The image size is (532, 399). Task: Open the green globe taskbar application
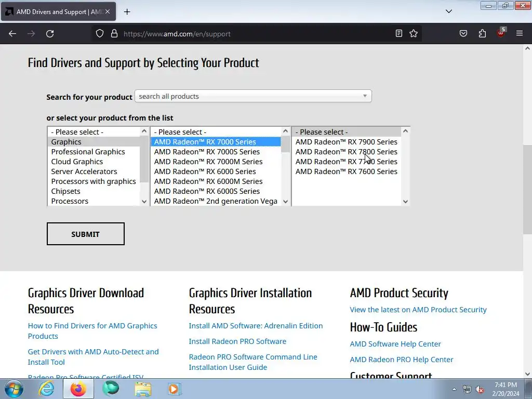(111, 389)
